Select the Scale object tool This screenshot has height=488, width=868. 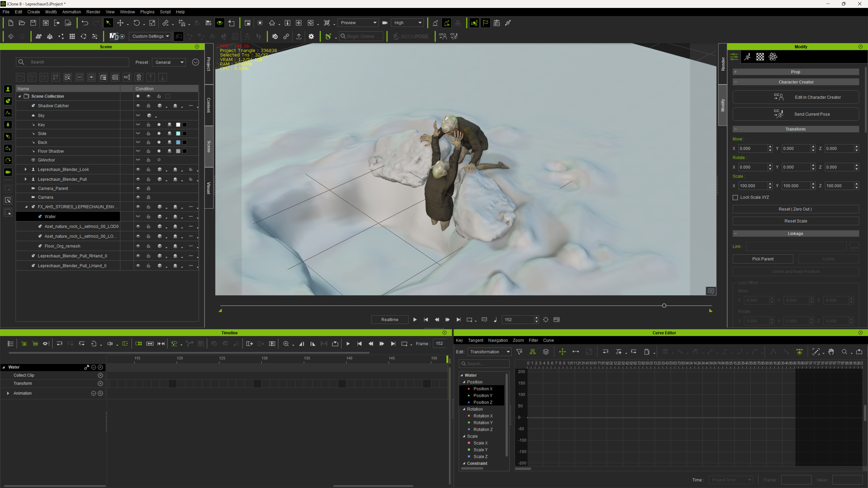[152, 23]
